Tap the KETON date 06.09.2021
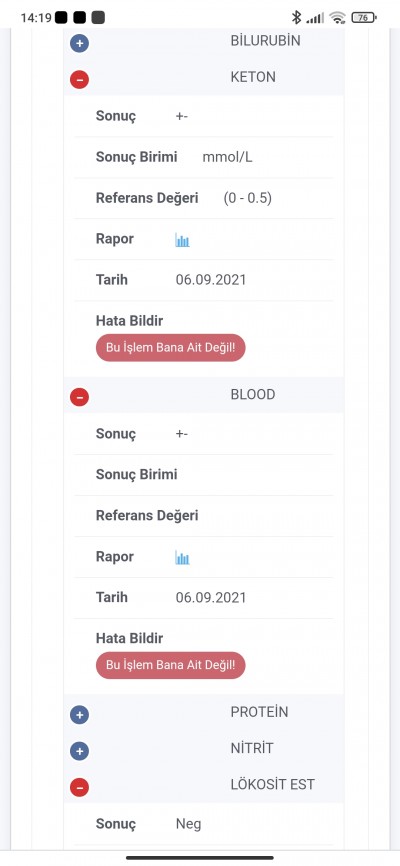Viewport: 400px width, 866px height. click(x=211, y=279)
